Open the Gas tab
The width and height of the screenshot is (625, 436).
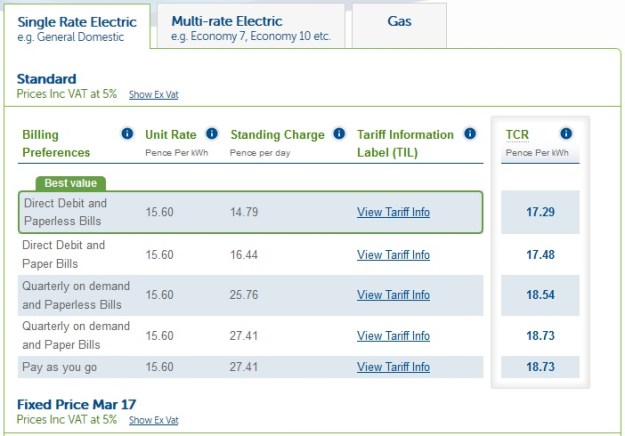click(x=399, y=20)
